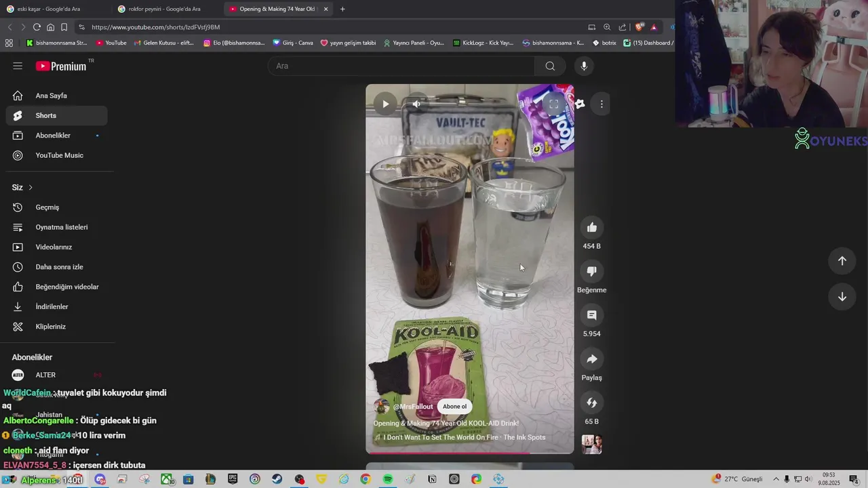
Task: Open the YouTube hamburger guide menu
Action: (18, 66)
